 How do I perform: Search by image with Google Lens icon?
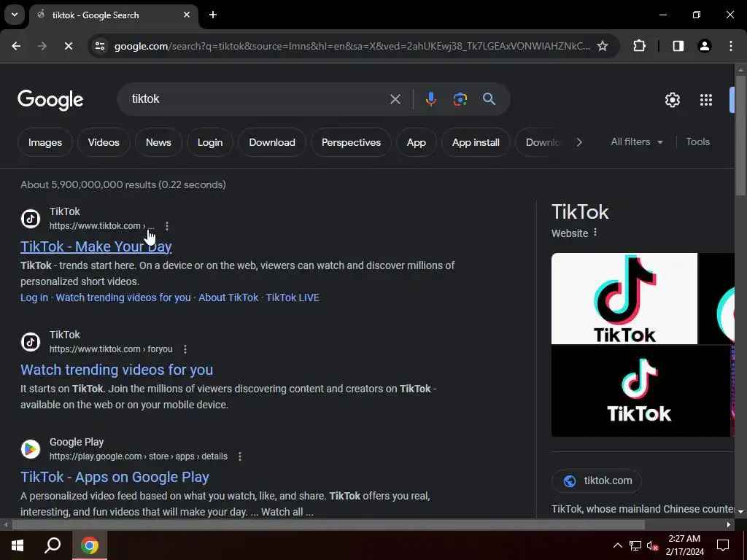pos(460,99)
